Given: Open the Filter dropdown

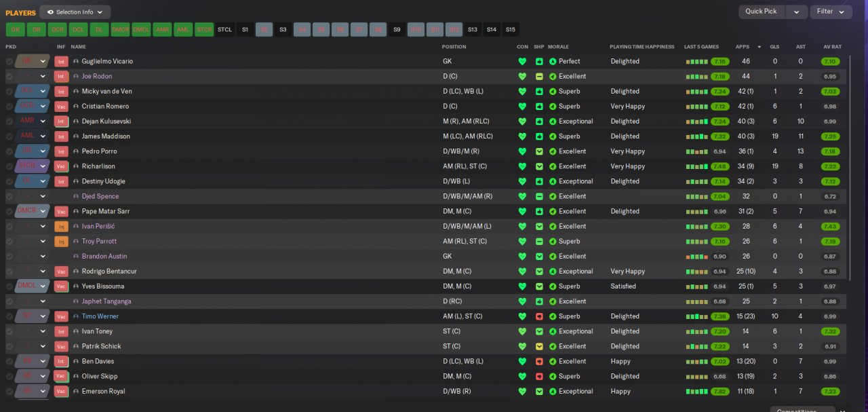Looking at the screenshot, I should coord(832,12).
